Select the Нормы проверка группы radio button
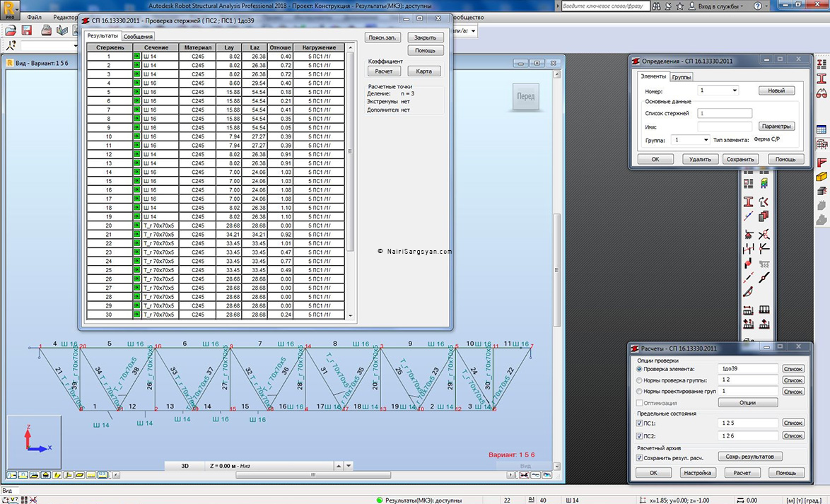Image resolution: width=830 pixels, height=504 pixels. pos(639,380)
